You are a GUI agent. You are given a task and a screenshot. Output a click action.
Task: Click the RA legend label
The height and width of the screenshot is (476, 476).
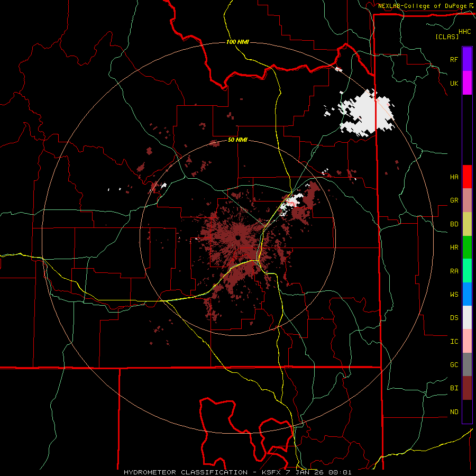[x=454, y=271]
